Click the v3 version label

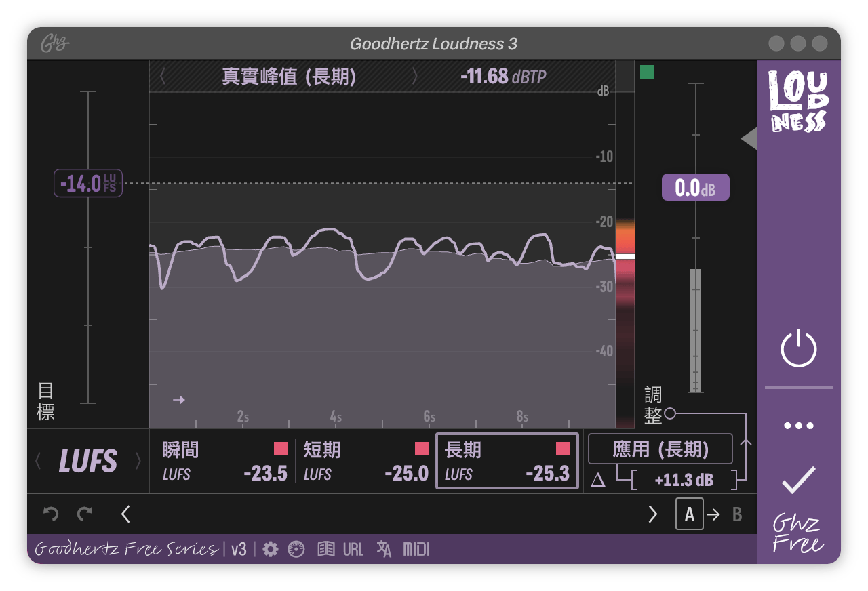[239, 549]
